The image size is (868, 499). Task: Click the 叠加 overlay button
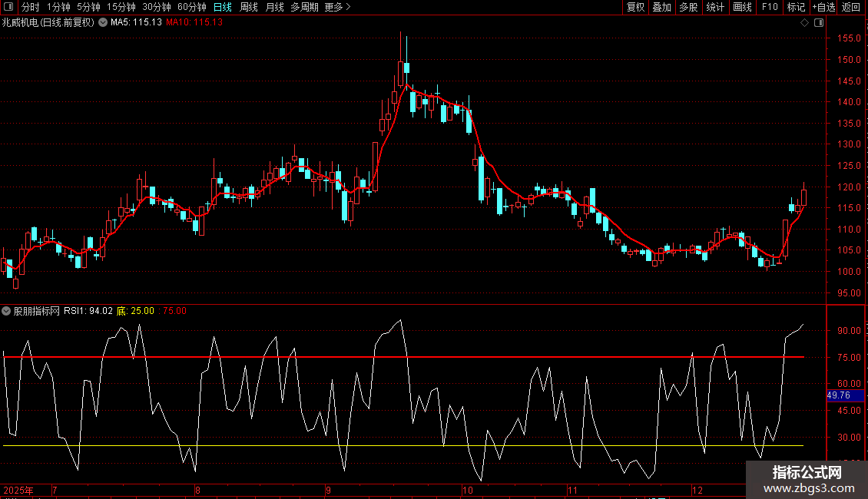tap(662, 7)
